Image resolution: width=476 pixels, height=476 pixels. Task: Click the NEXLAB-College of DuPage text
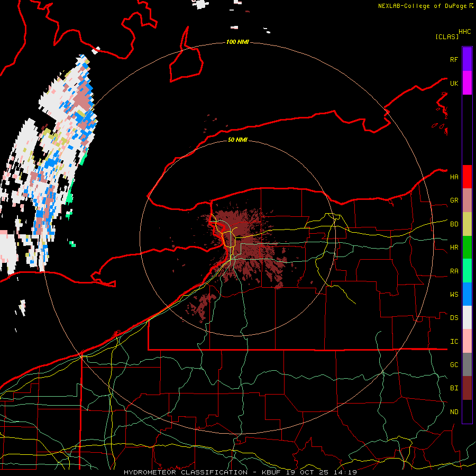tap(423, 6)
